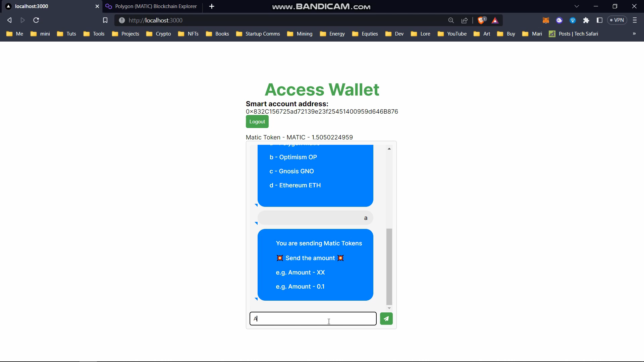644x362 pixels.
Task: Go back to the previous page
Action: [x=9, y=20]
